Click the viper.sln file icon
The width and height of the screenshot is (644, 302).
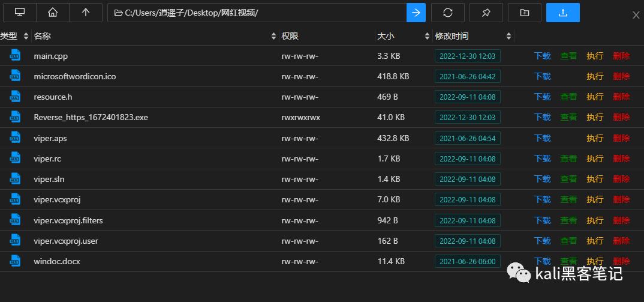coord(15,179)
